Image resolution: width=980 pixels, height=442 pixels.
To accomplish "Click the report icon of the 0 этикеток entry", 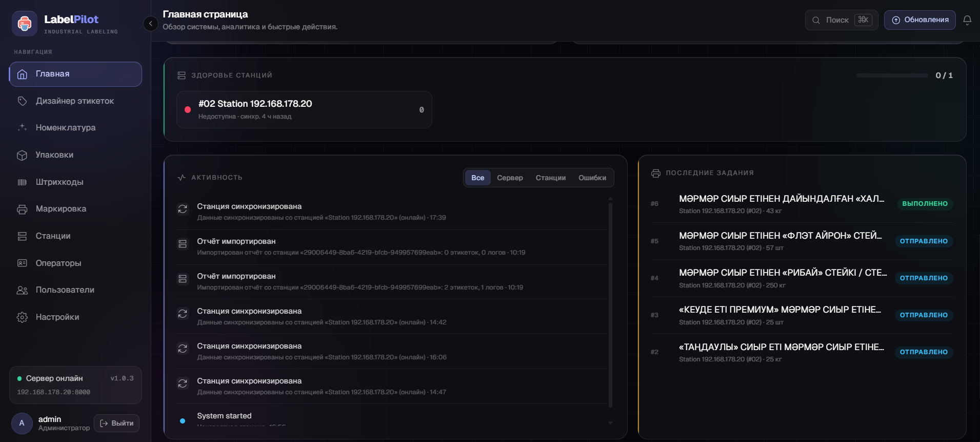I will coord(183,244).
